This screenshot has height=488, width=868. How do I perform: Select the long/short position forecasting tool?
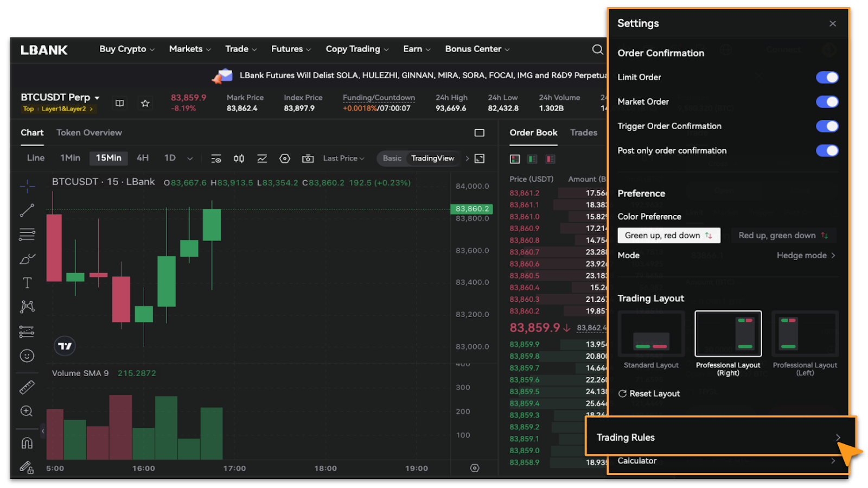coord(27,331)
